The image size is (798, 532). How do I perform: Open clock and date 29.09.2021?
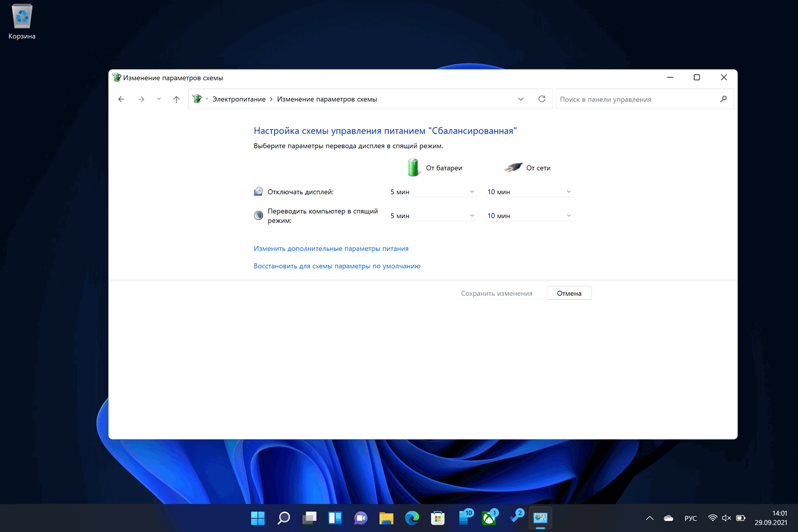click(x=771, y=518)
